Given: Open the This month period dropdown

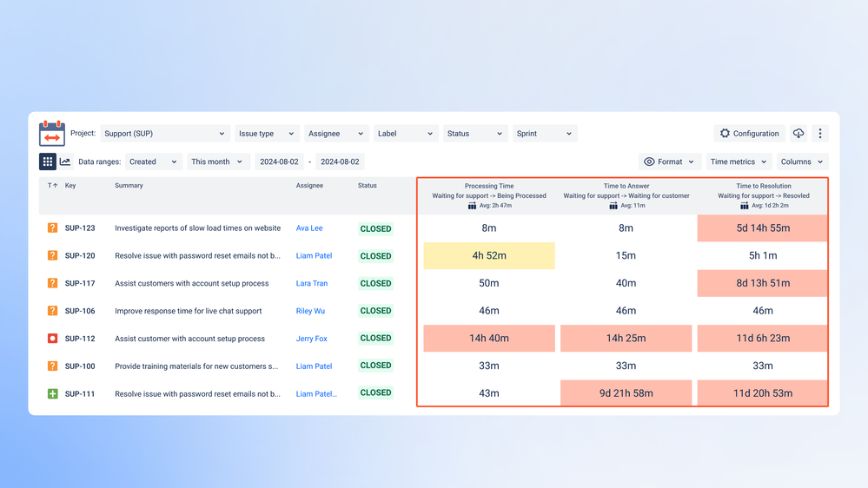Looking at the screenshot, I should 217,162.
